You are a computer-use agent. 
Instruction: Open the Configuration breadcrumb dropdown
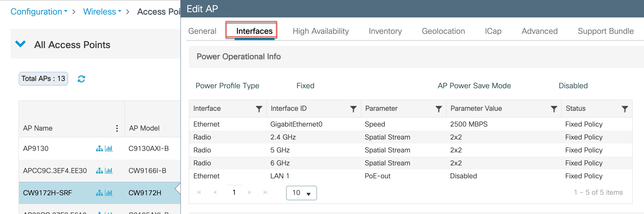click(x=39, y=12)
